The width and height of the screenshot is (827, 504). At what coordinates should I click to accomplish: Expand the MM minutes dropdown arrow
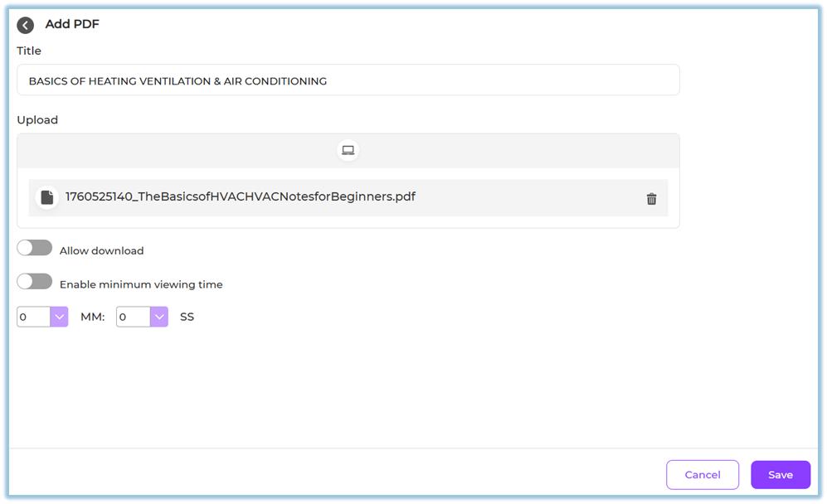[59, 317]
